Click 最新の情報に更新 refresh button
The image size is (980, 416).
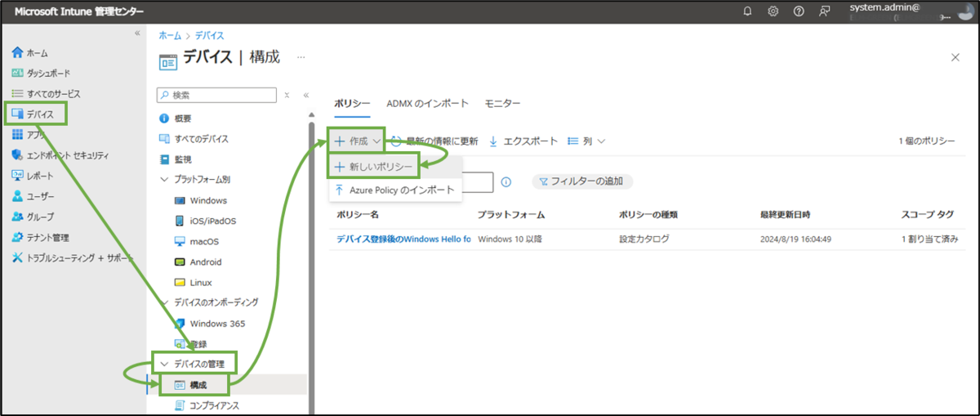click(434, 141)
